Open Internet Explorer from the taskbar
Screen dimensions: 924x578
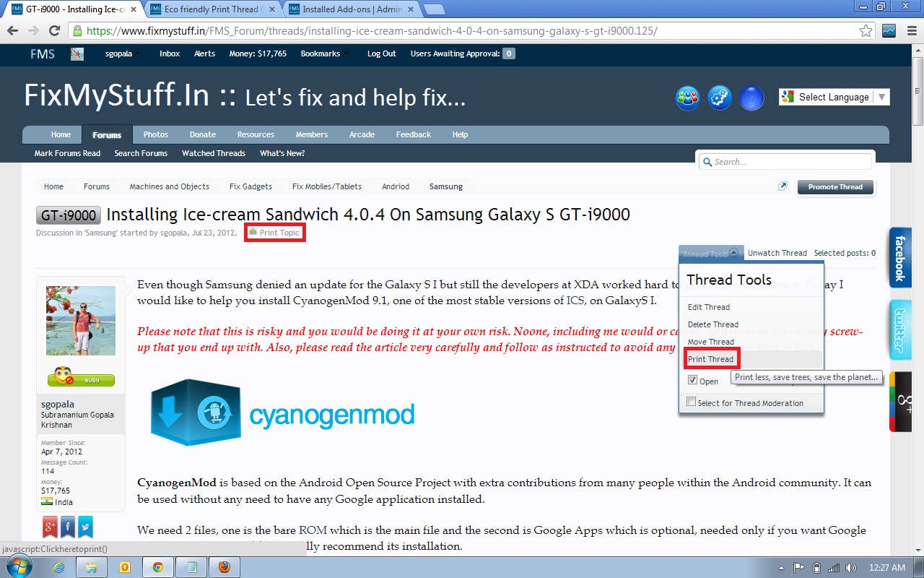60,567
